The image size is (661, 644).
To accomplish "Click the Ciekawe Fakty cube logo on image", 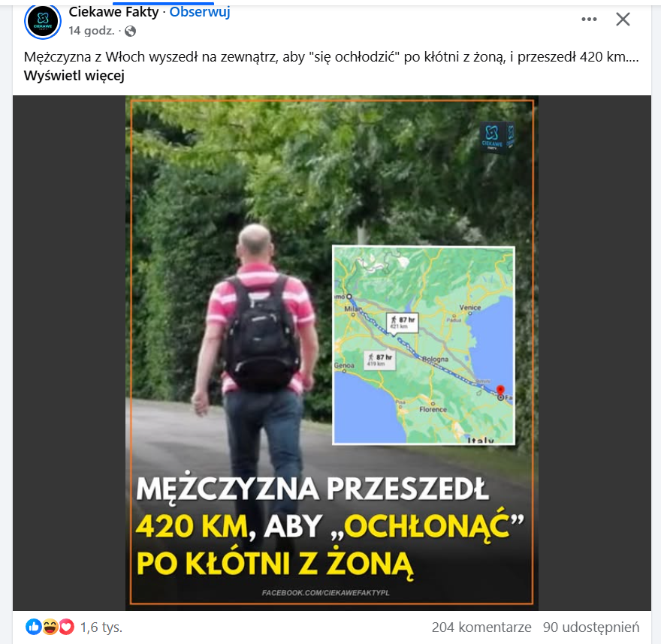I will pyautogui.click(x=497, y=137).
